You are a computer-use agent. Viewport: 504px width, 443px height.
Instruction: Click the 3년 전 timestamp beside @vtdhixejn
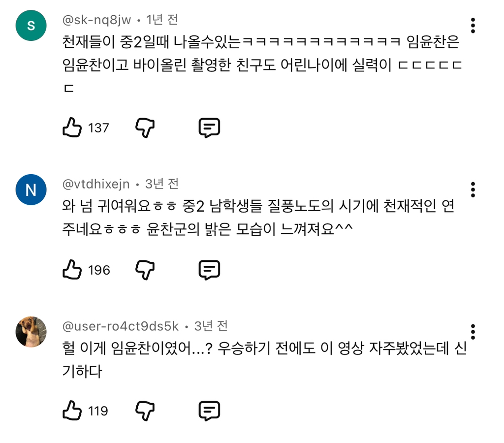pos(161,184)
